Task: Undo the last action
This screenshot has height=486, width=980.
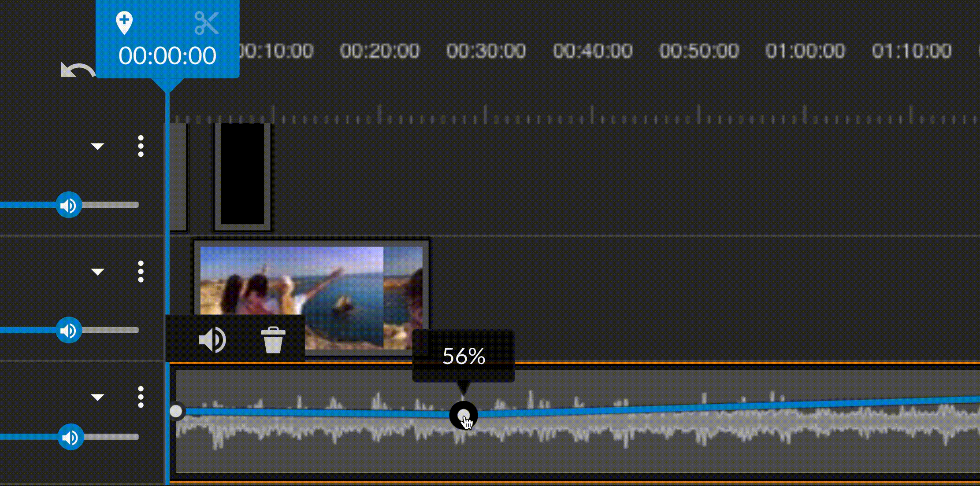Action: [78, 71]
